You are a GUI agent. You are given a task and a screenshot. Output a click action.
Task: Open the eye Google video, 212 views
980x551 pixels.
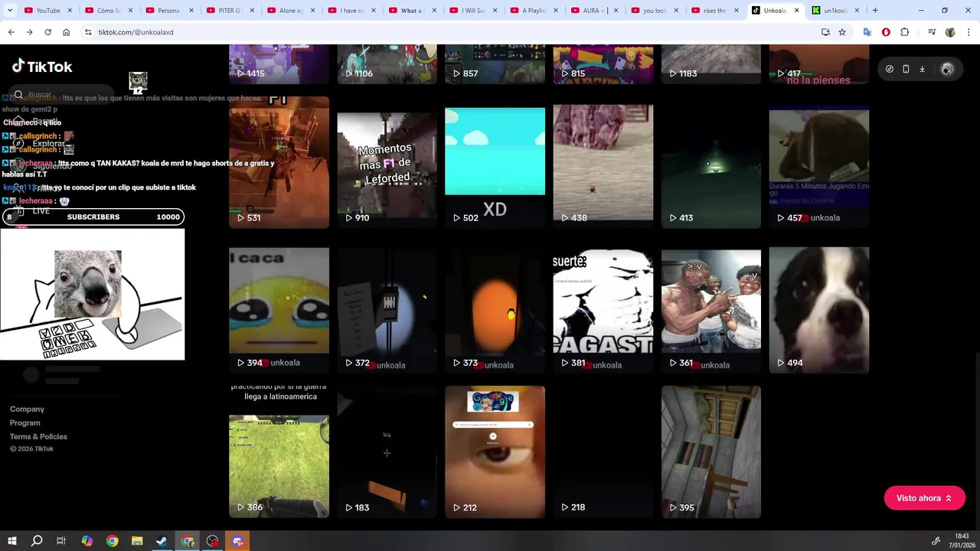(x=495, y=452)
